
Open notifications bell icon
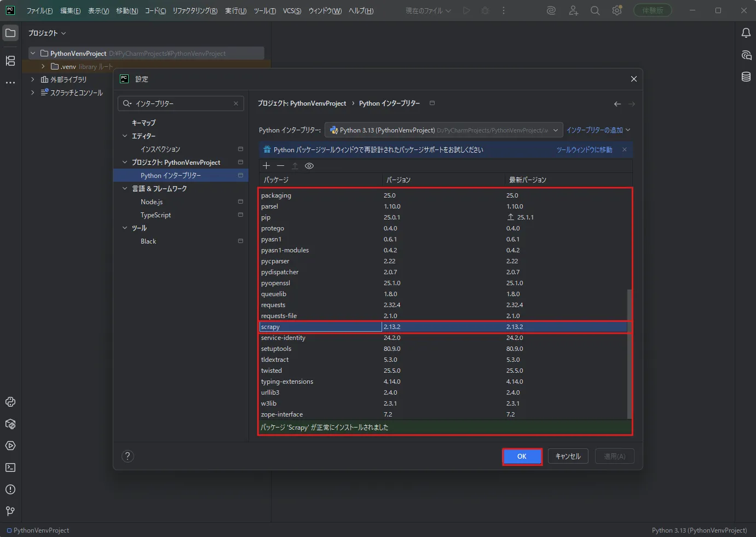tap(746, 33)
